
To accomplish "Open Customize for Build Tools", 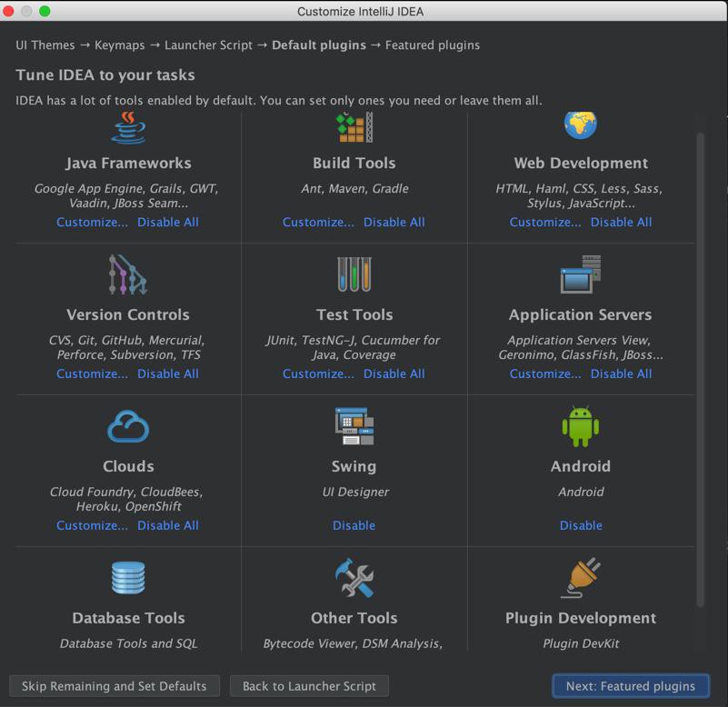I will pos(318,223).
